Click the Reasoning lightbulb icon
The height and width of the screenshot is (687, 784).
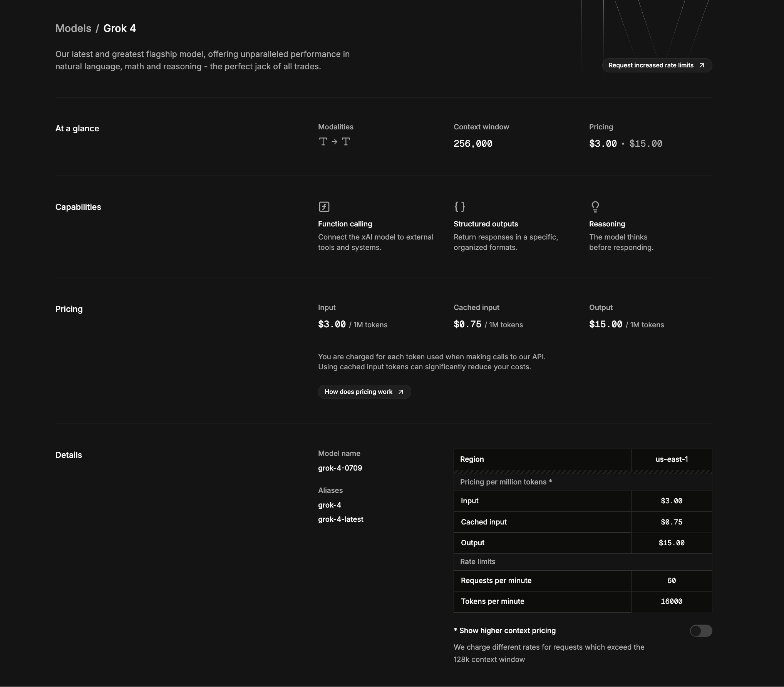tap(595, 207)
